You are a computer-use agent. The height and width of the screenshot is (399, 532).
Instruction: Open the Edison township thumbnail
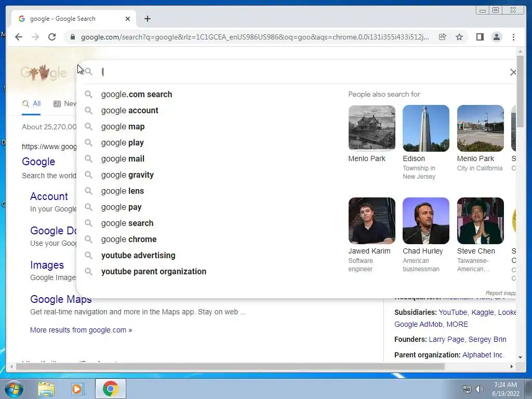click(426, 128)
